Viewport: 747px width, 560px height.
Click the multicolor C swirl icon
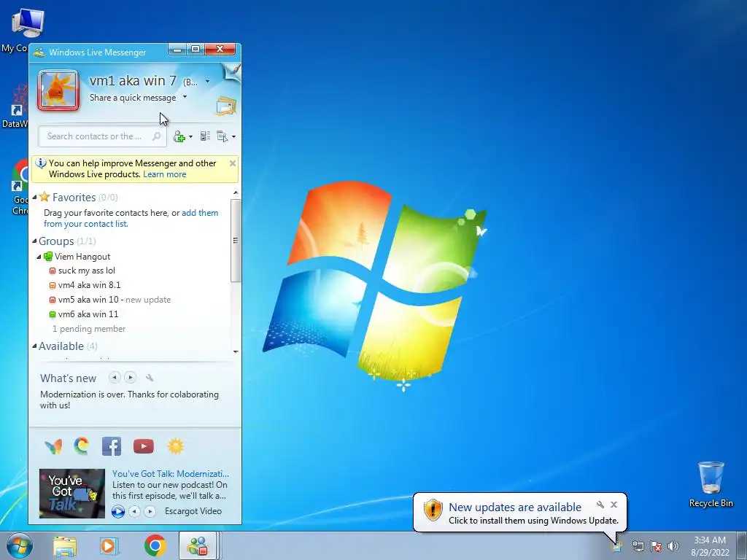click(x=82, y=446)
